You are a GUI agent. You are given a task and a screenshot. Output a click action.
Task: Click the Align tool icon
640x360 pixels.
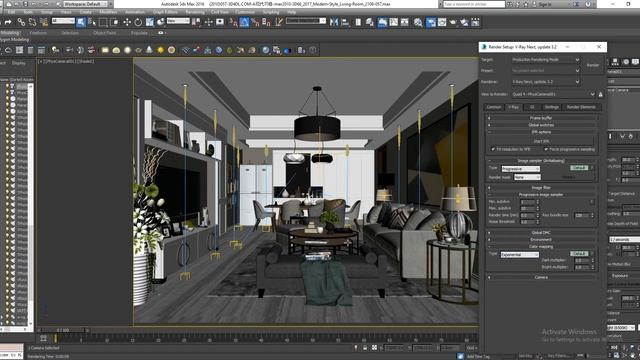click(345, 22)
